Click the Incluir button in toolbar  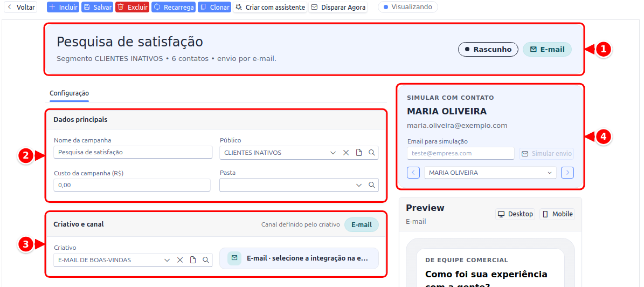click(x=63, y=7)
